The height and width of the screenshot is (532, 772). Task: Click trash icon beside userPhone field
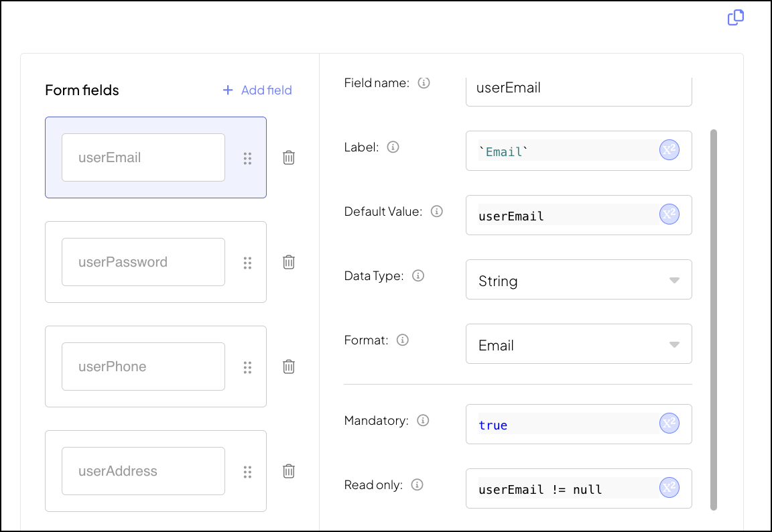click(289, 367)
